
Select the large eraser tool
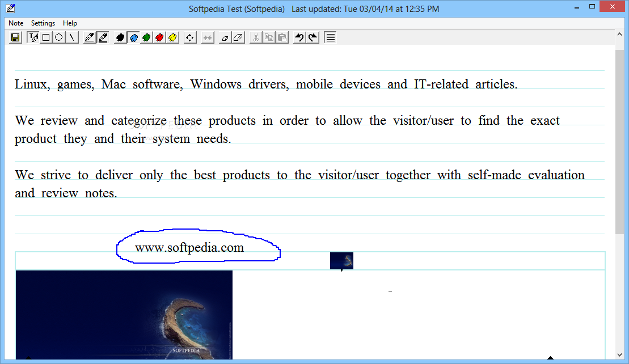pyautogui.click(x=238, y=37)
